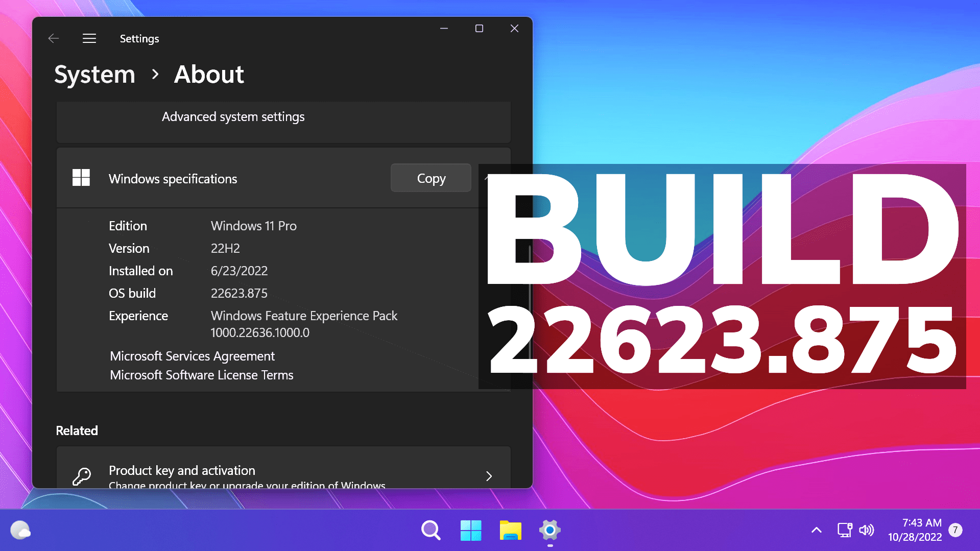Click the Windows logo beside Windows specifications
The image size is (980, 551).
click(81, 178)
